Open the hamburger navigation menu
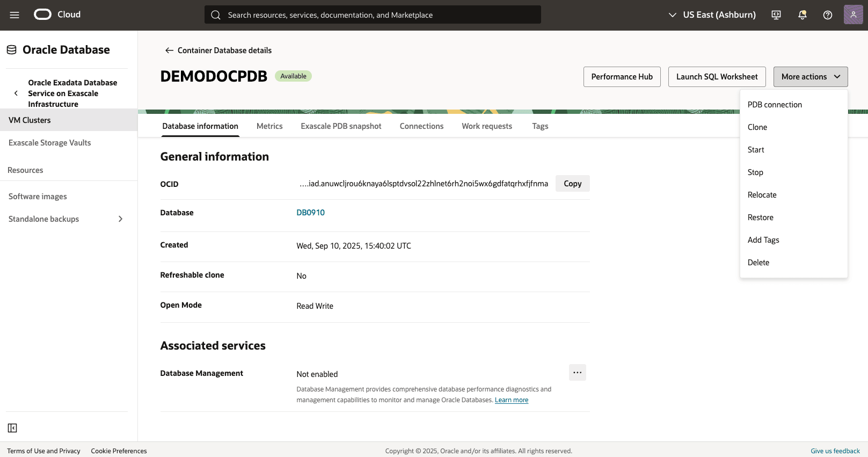 (14, 15)
